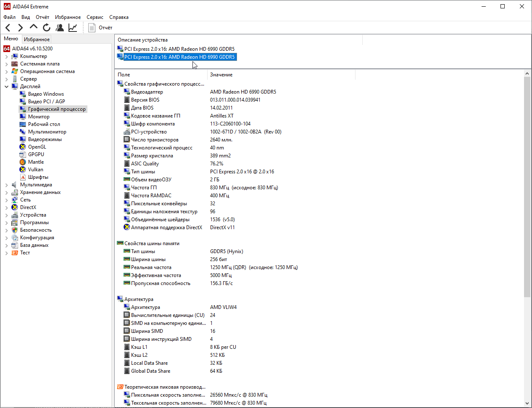Open the Mantle icon

[23, 162]
